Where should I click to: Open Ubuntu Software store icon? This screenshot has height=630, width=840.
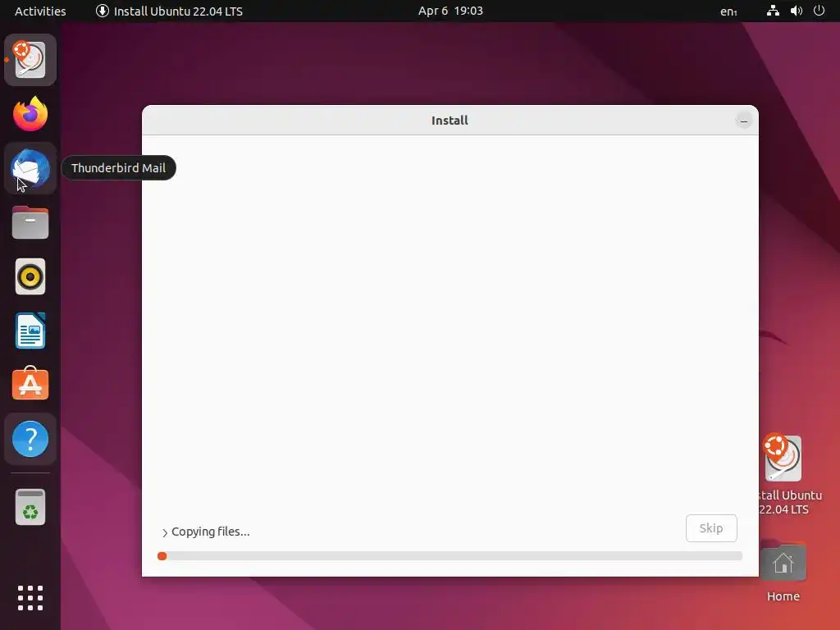(30, 384)
